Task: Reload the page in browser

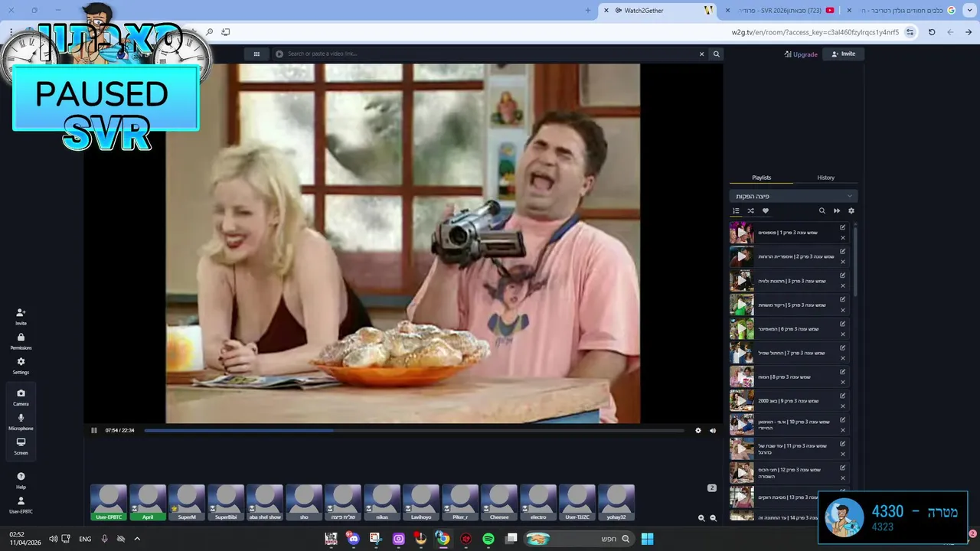Action: (932, 32)
